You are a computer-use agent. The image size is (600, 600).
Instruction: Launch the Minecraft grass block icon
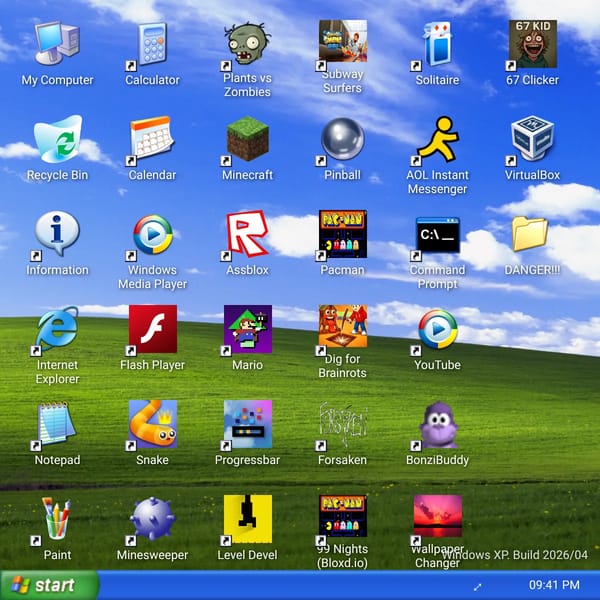click(x=248, y=139)
